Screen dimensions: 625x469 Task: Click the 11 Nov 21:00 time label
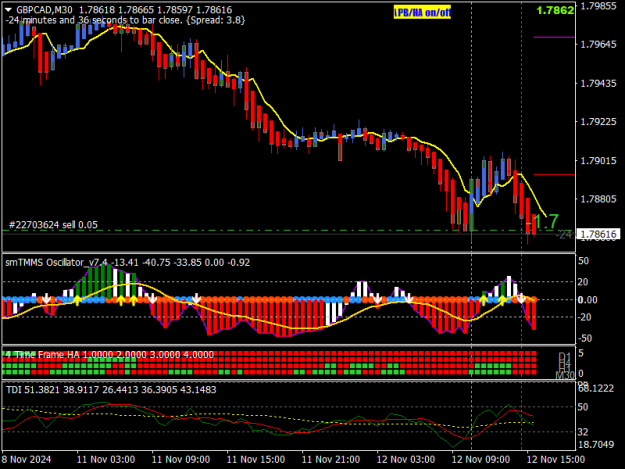click(x=331, y=459)
